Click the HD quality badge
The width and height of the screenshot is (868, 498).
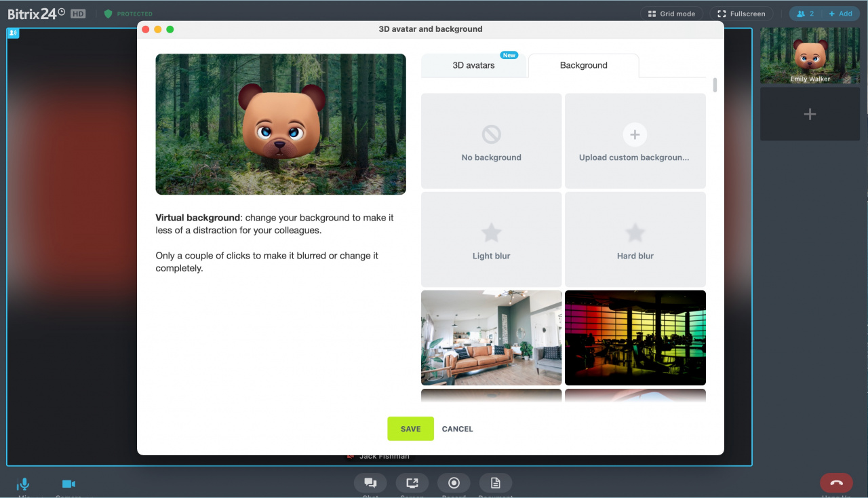78,14
